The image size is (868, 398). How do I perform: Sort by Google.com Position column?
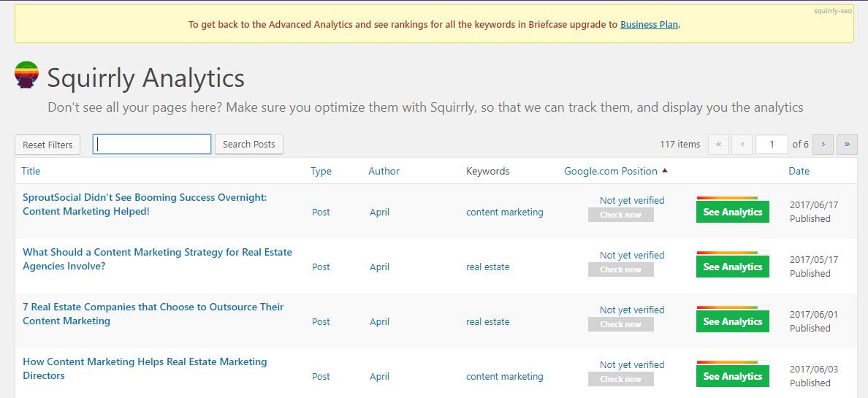pos(611,171)
